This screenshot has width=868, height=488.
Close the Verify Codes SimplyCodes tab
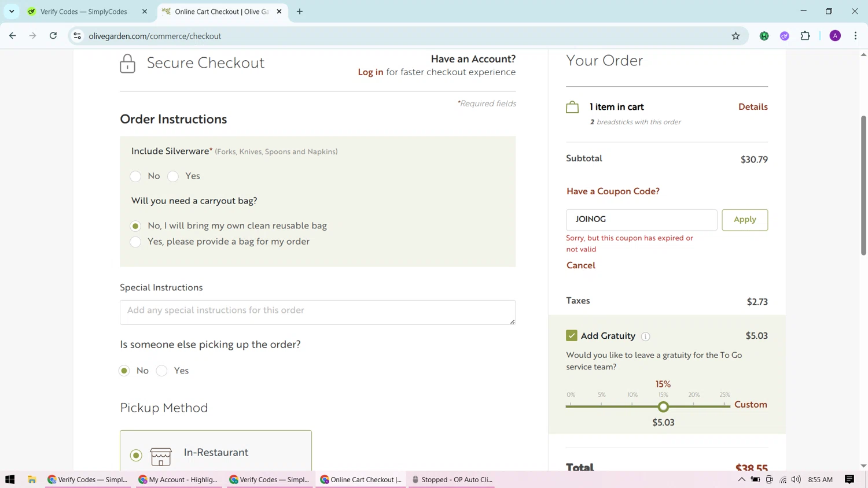(x=145, y=12)
